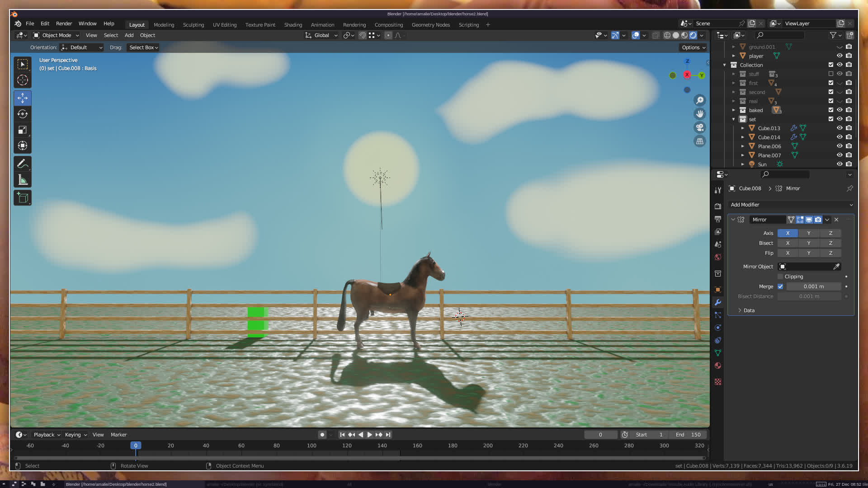868x488 pixels.
Task: Toggle orthographic grid view icon
Action: tap(700, 141)
